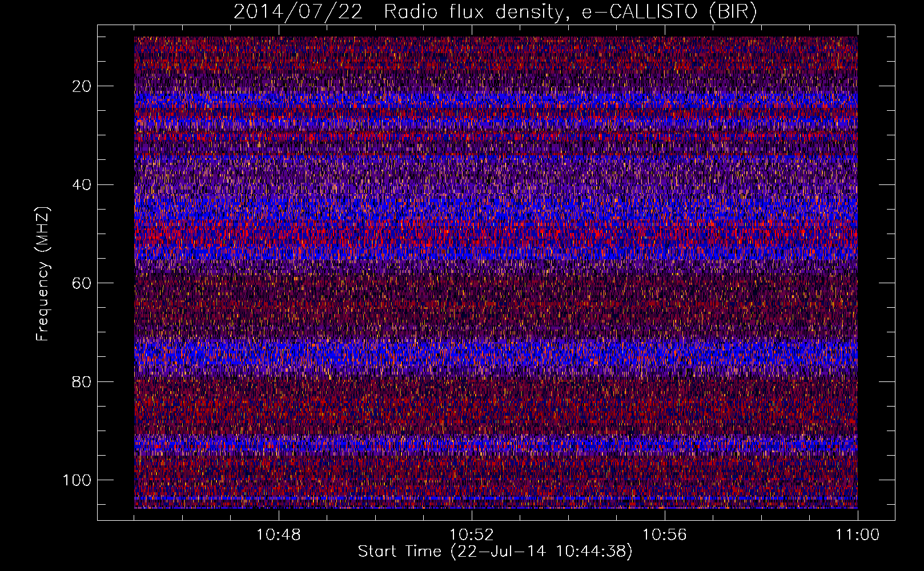
Task: Click the 100 frequency tick label
Action: pos(77,480)
